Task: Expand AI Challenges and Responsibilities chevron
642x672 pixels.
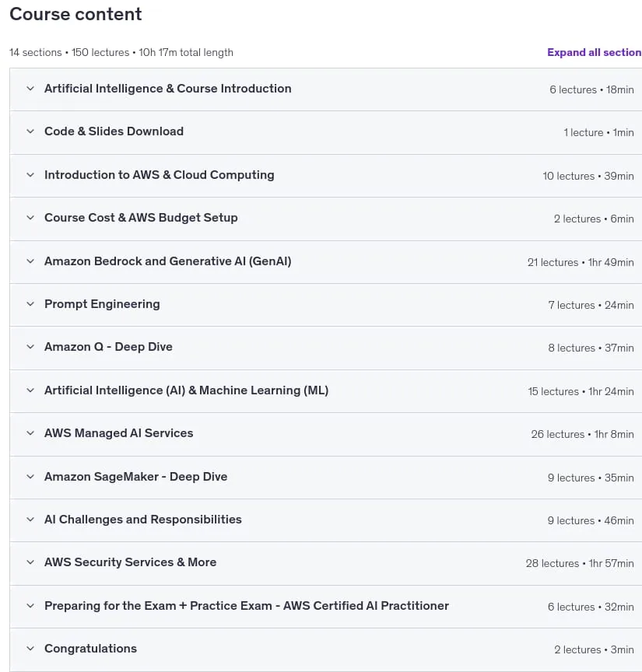Action: click(x=30, y=520)
